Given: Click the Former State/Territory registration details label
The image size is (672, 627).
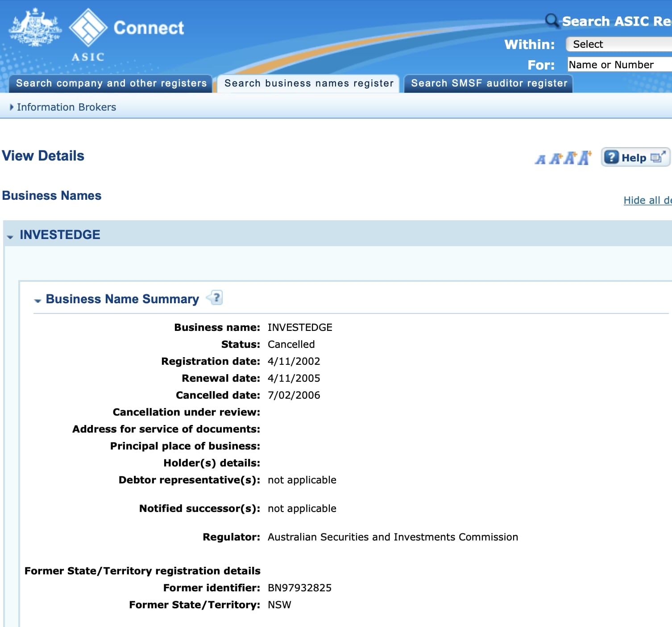Looking at the screenshot, I should tap(142, 571).
